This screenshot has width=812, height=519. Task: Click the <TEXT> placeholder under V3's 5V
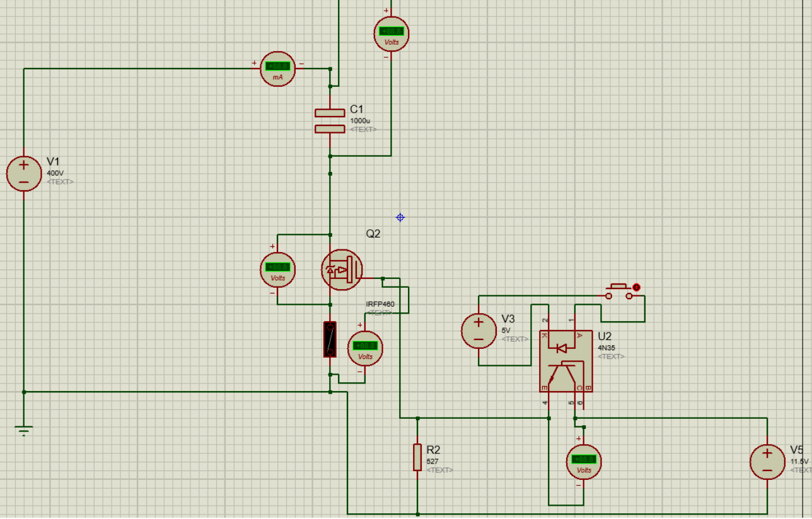click(514, 339)
